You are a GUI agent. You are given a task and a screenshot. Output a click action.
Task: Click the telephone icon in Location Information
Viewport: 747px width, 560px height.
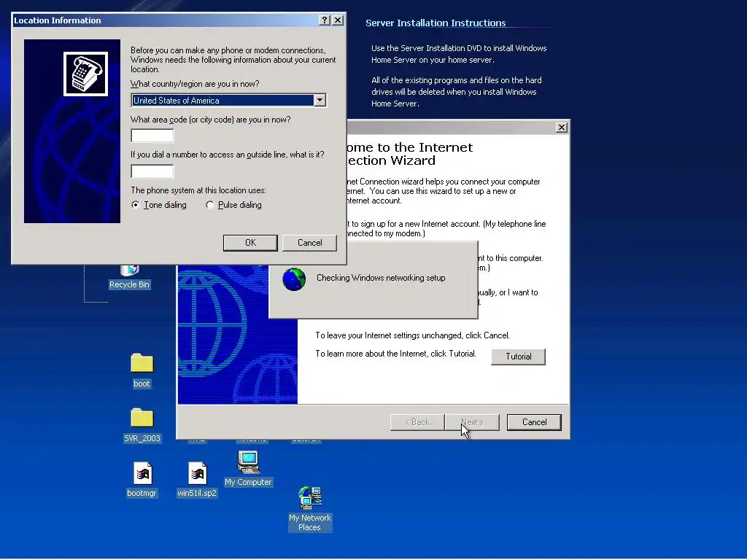coord(86,74)
